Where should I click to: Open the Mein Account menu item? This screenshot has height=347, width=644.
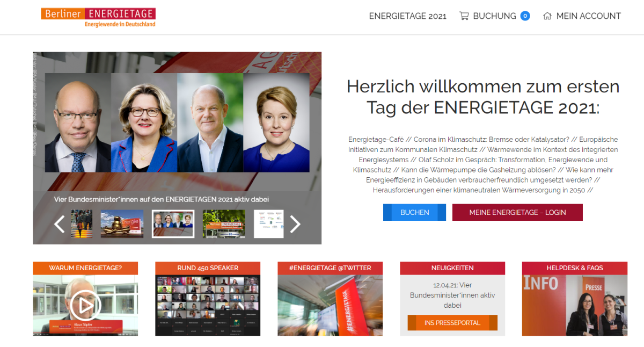[x=589, y=16]
